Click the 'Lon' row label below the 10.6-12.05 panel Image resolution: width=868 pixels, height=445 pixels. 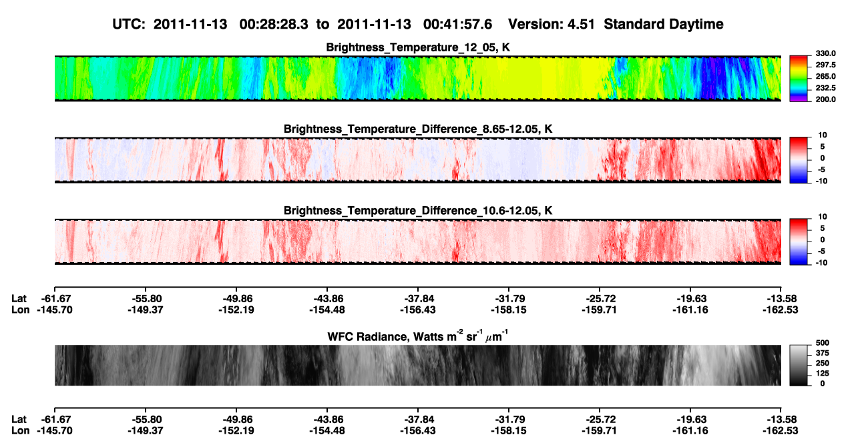[x=20, y=310]
